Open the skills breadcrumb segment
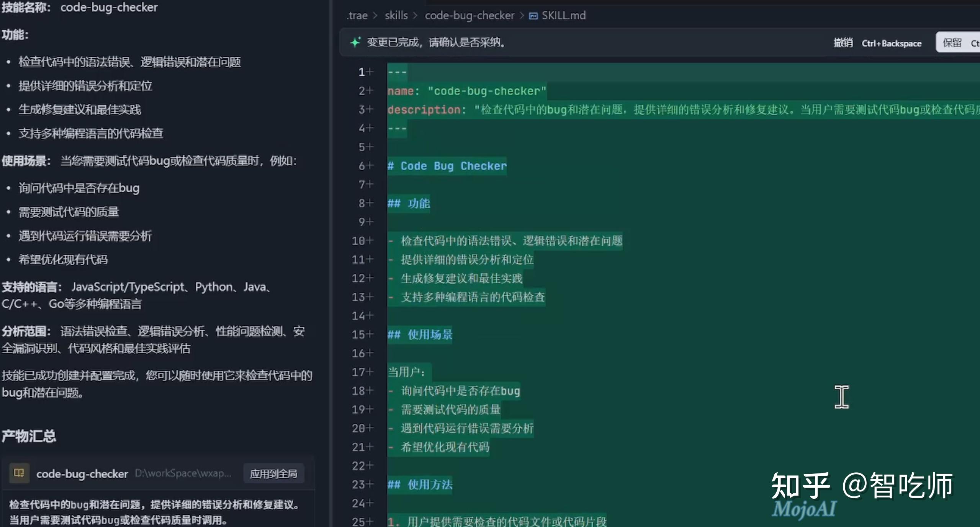This screenshot has width=980, height=527. 396,15
